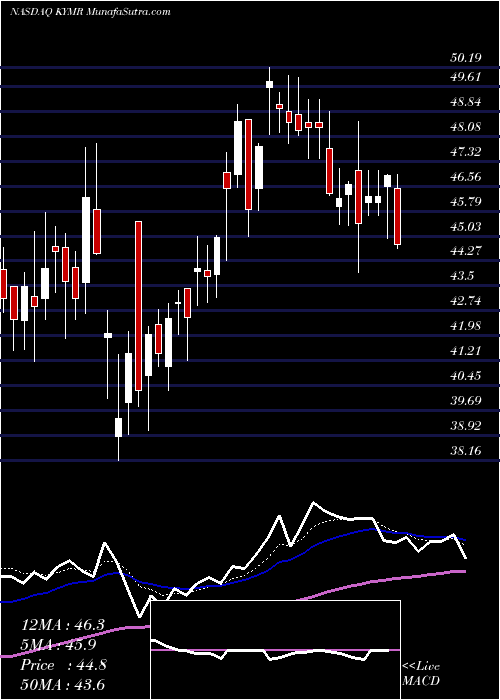Image resolution: width=500 pixels, height=700 pixels.
Task: Click the 5MA : 45.9 legend entry
Action: click(58, 645)
